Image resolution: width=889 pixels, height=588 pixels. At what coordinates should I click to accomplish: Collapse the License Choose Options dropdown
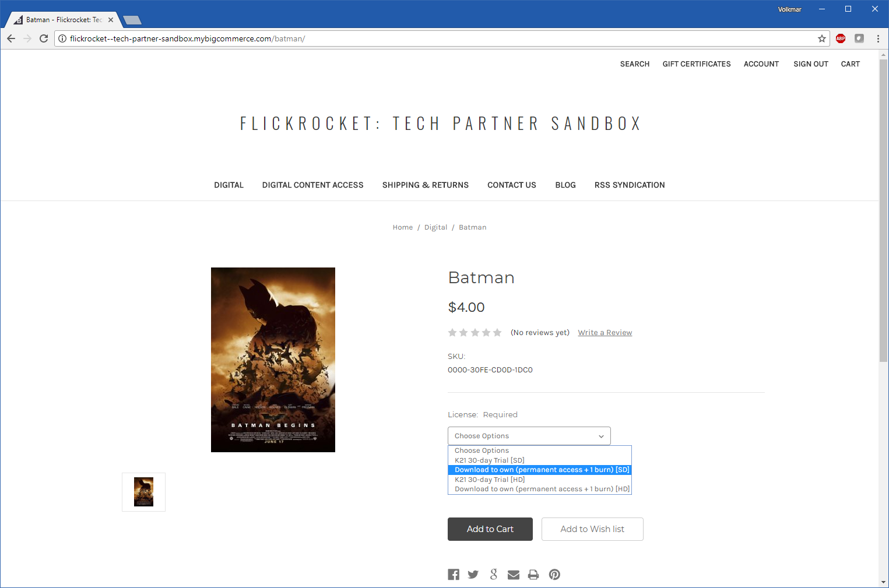(529, 436)
